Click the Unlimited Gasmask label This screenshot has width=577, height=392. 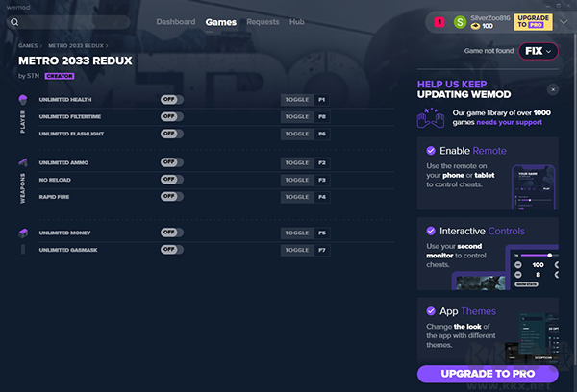68,250
